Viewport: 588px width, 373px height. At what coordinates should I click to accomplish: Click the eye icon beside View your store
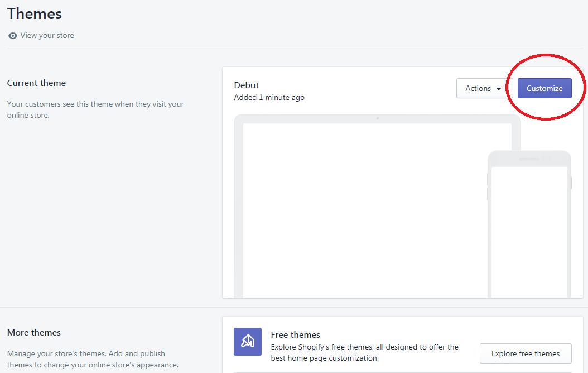point(13,36)
